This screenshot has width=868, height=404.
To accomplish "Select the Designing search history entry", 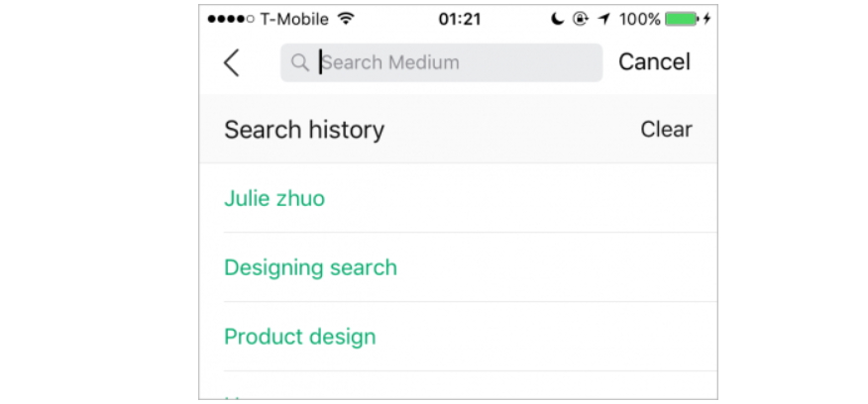I will tap(471, 267).
